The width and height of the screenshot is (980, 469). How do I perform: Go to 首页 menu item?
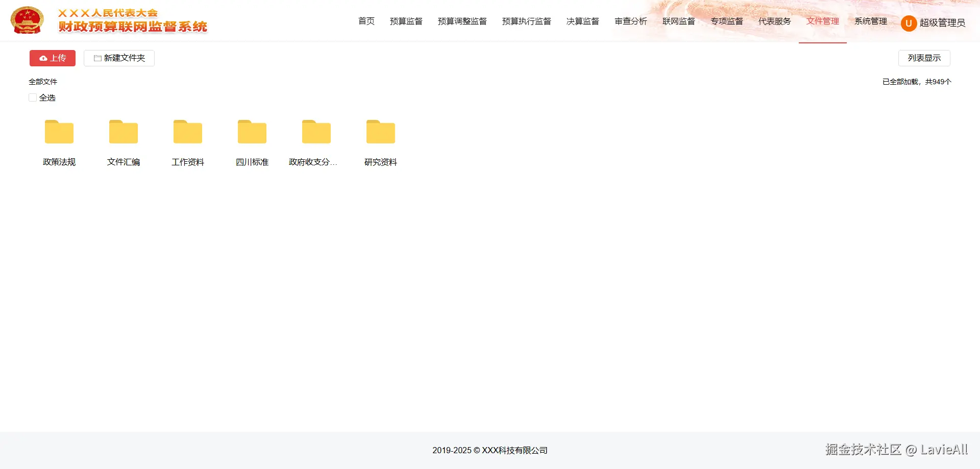(x=365, y=21)
